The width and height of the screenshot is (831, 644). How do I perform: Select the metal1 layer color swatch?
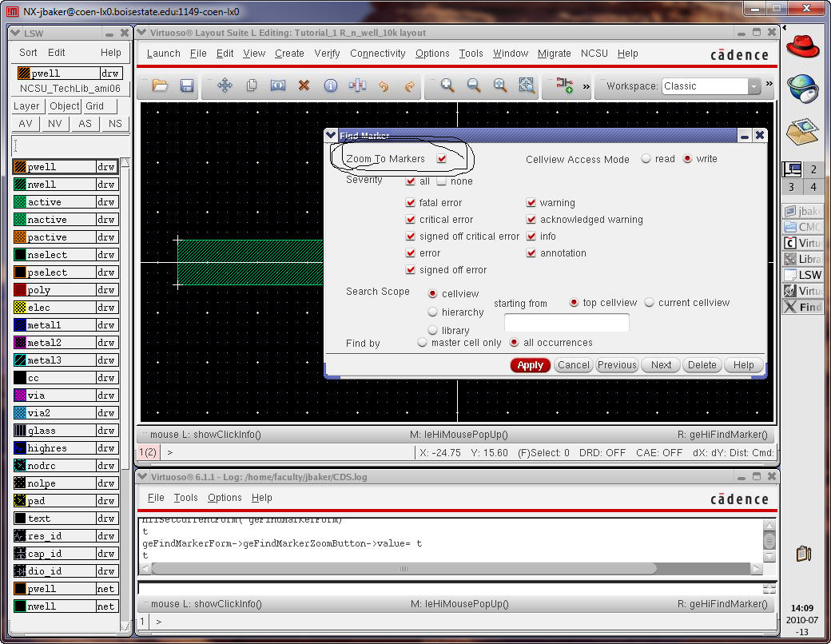(x=20, y=325)
